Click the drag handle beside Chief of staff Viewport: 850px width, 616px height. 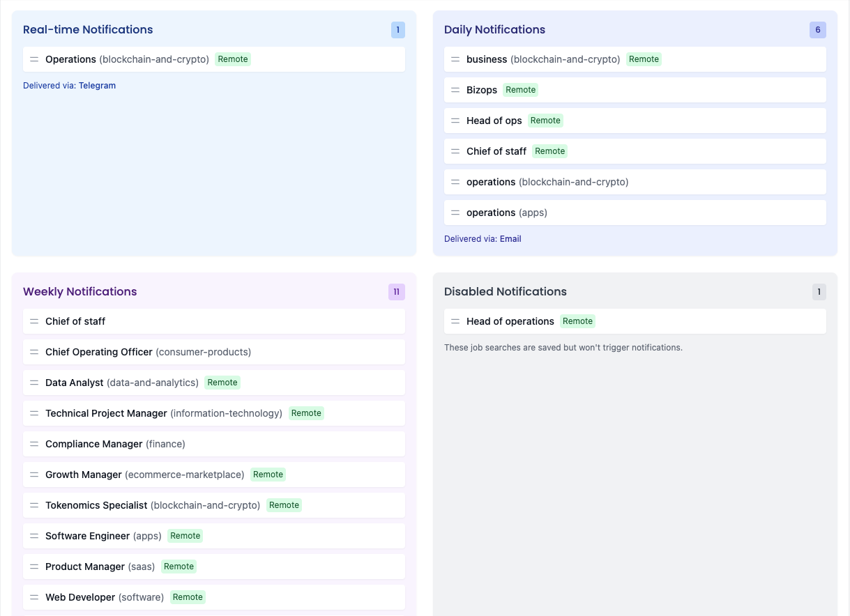click(x=455, y=151)
